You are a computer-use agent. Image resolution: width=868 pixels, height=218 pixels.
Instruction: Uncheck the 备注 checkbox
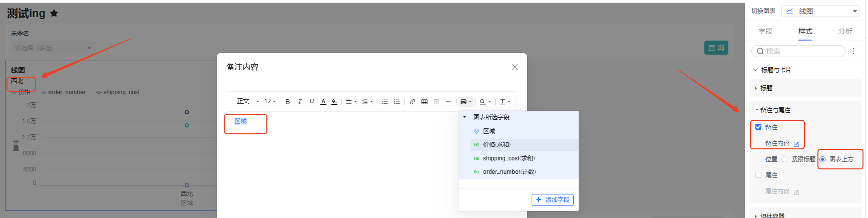coord(758,127)
